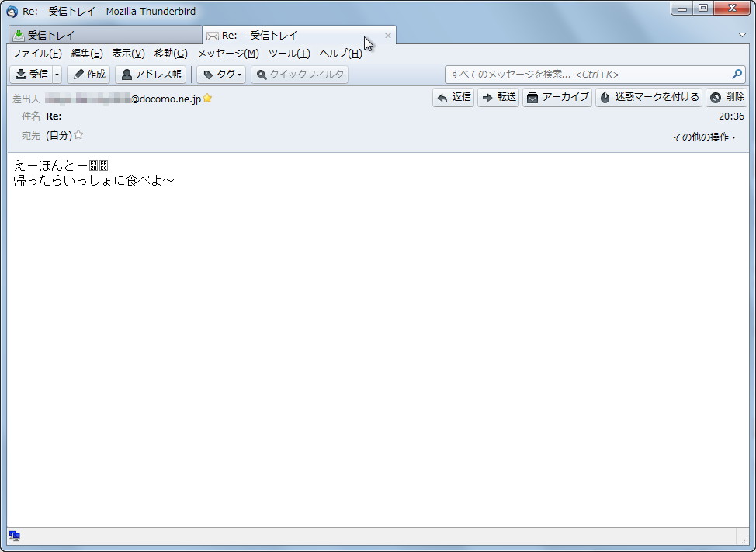Click 作成 to compose a message
This screenshot has height=552, width=756.
[89, 75]
